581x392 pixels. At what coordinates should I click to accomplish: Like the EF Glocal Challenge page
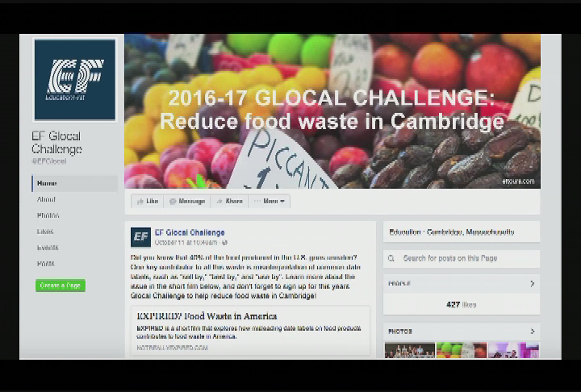(148, 201)
